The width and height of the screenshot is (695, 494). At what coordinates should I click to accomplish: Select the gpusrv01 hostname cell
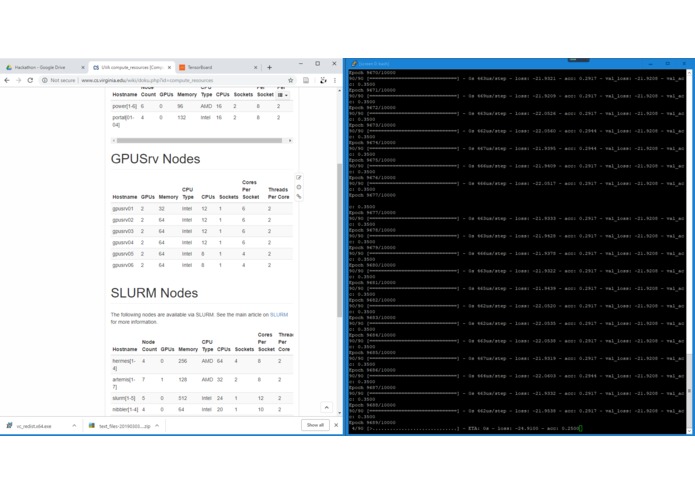pyautogui.click(x=123, y=208)
